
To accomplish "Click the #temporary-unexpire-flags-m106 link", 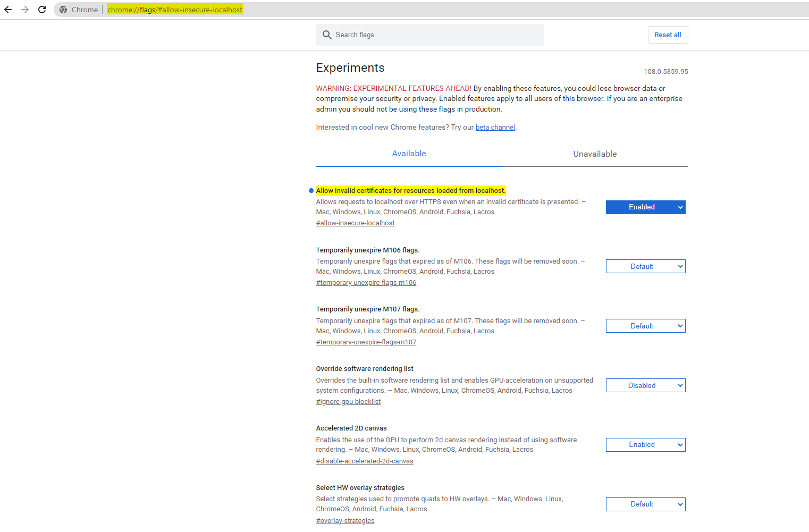I will (x=366, y=283).
